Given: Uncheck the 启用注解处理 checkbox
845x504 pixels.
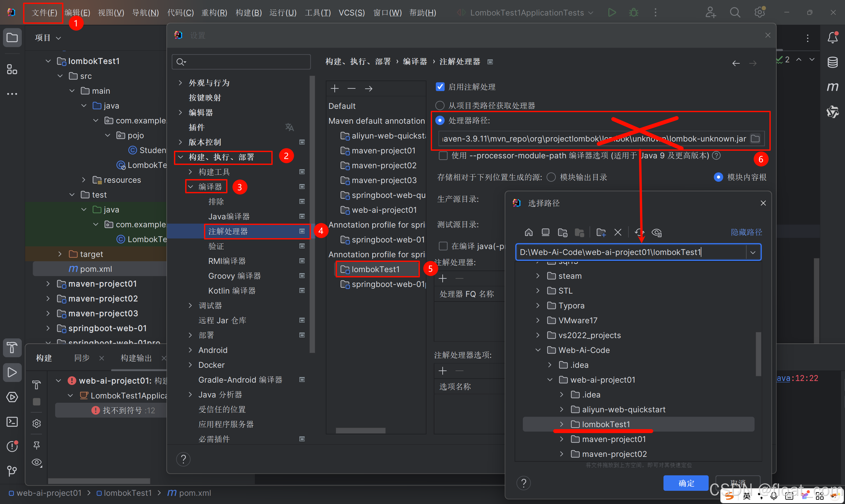Looking at the screenshot, I should (440, 87).
